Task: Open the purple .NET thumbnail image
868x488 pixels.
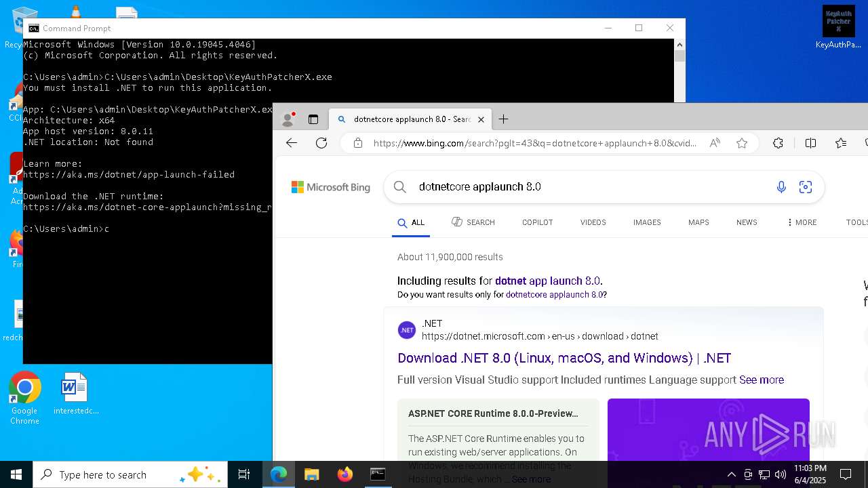Action: [x=709, y=443]
